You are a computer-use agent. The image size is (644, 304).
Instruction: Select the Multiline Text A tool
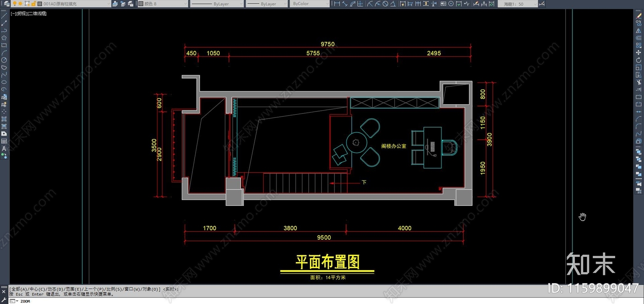(4, 148)
